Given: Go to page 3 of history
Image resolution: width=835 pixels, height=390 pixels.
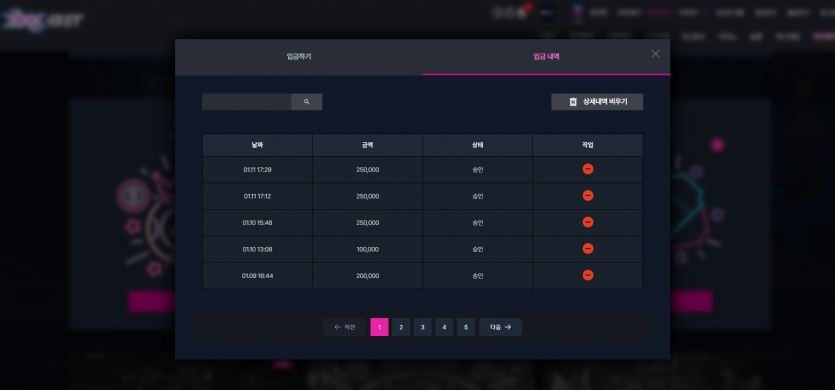Looking at the screenshot, I should click(422, 327).
